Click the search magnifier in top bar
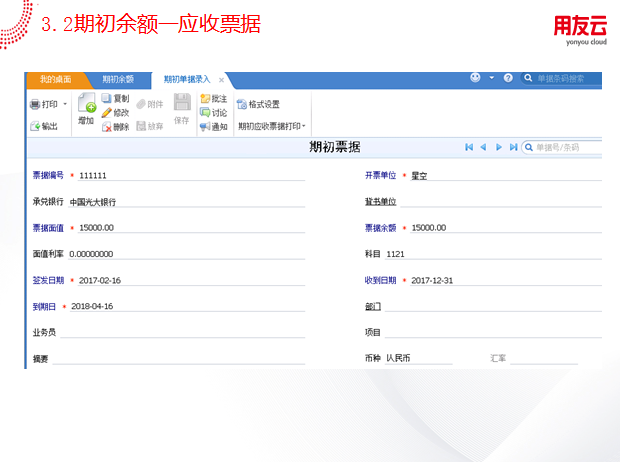The image size is (620, 462). coord(528,78)
